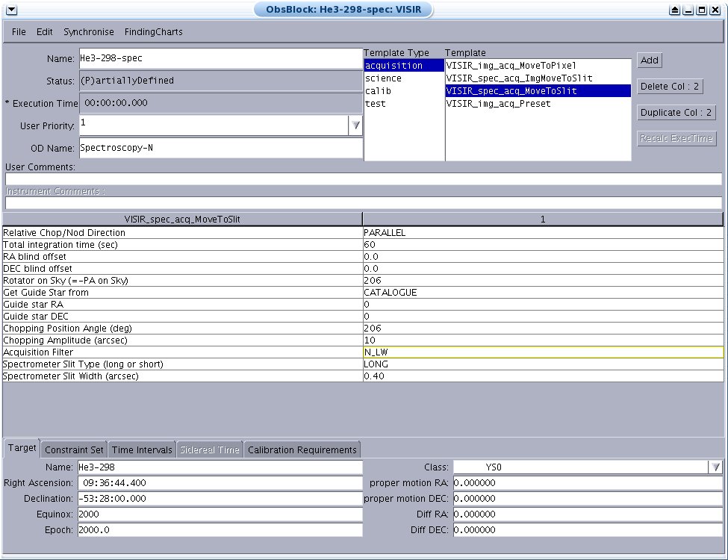
Task: Click Acquisition Filter value N_LW
Action: point(543,352)
